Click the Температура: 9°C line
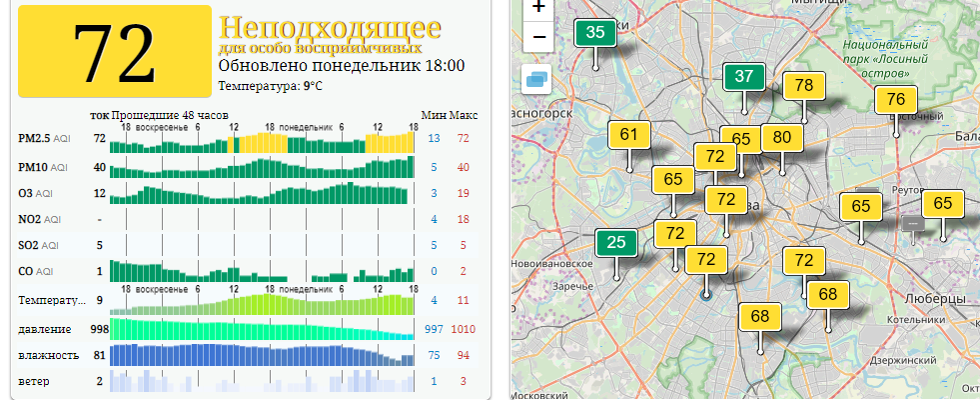The height and width of the screenshot is (400, 980). pyautogui.click(x=271, y=86)
